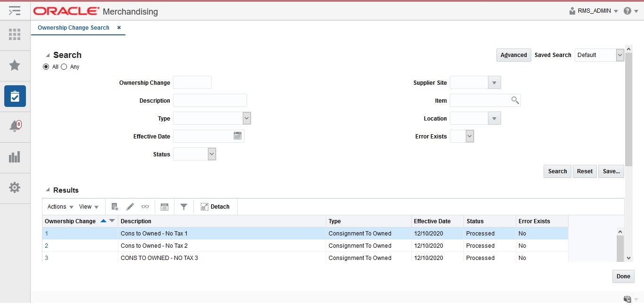This screenshot has width=644, height=308.
Task: Open the View glasses icon in Results toolbar
Action: pyautogui.click(x=145, y=207)
